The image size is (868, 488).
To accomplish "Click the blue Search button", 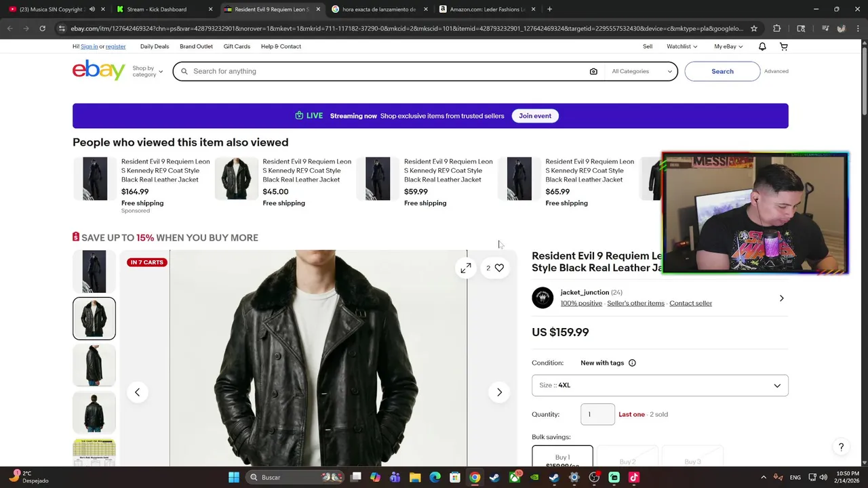I will coord(722,71).
